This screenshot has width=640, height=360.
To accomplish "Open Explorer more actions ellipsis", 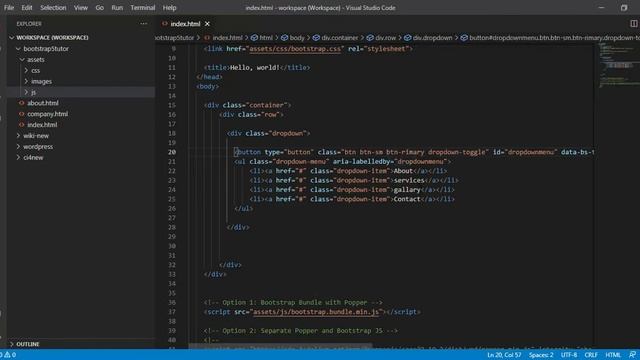I will [144, 24].
